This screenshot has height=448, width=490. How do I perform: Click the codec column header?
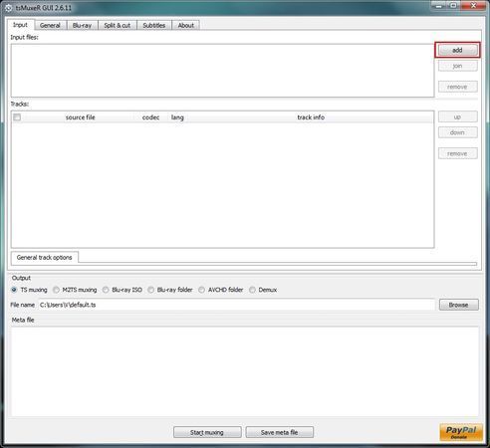150,117
